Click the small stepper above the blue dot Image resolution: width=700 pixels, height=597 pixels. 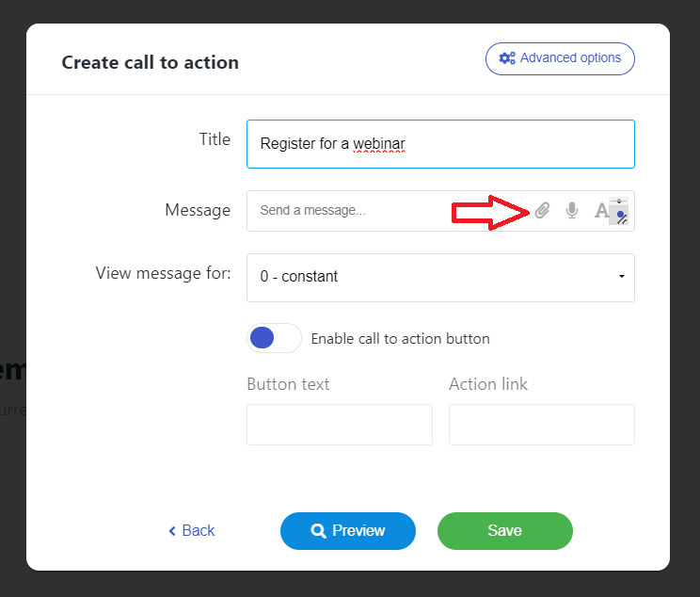(x=619, y=202)
